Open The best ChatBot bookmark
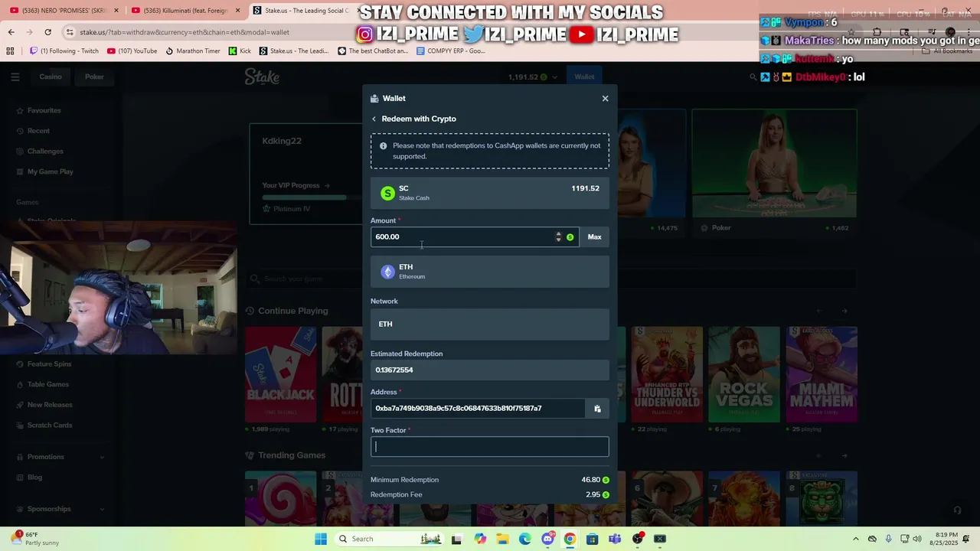980x551 pixels. [x=373, y=51]
